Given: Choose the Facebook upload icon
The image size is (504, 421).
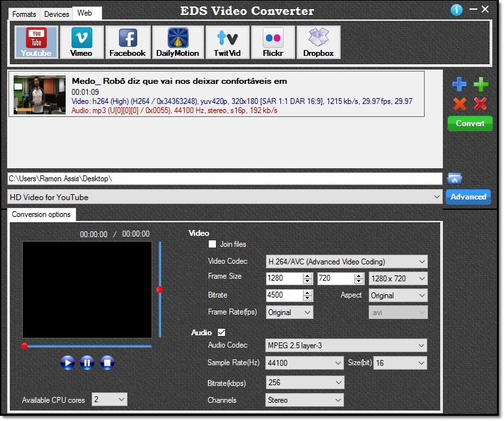Looking at the screenshot, I should coord(127,42).
